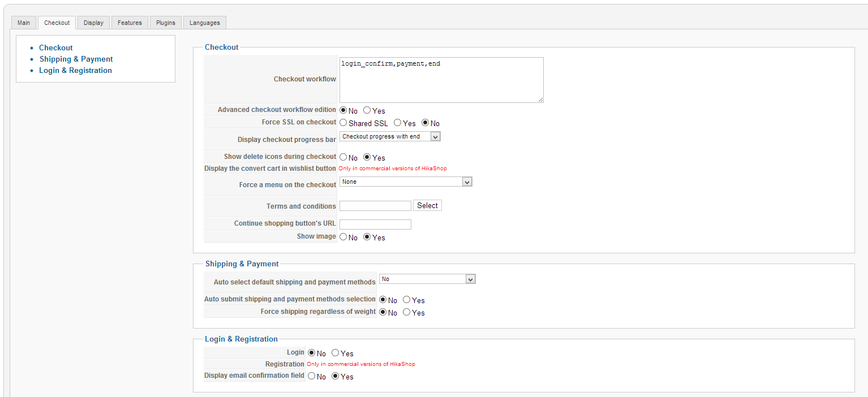The height and width of the screenshot is (397, 868).
Task: Click the Login & Registration sidebar link
Action: coord(75,70)
